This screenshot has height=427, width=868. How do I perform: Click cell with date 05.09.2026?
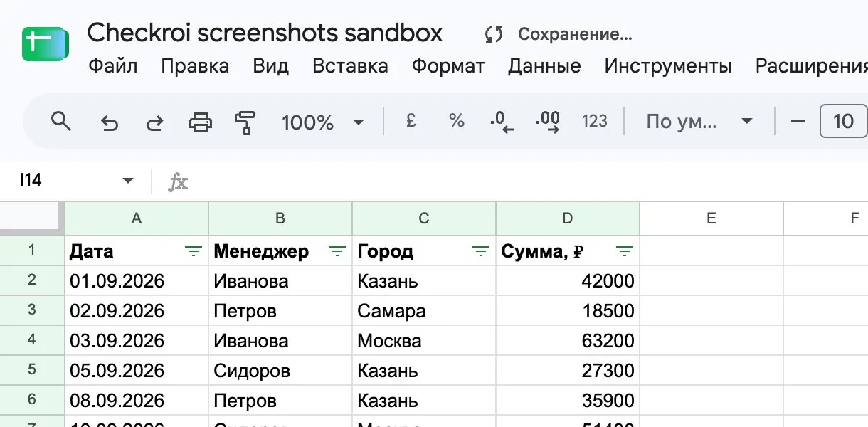[137, 371]
